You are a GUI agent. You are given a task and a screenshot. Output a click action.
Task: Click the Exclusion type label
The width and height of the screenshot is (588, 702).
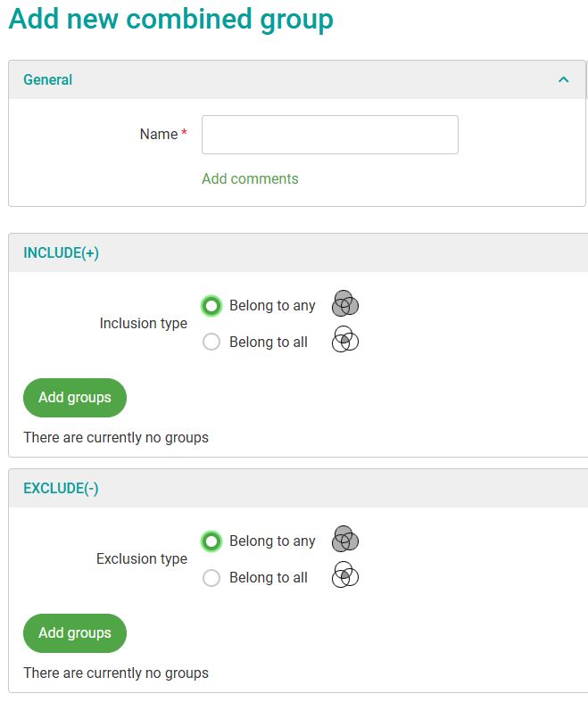(x=142, y=559)
